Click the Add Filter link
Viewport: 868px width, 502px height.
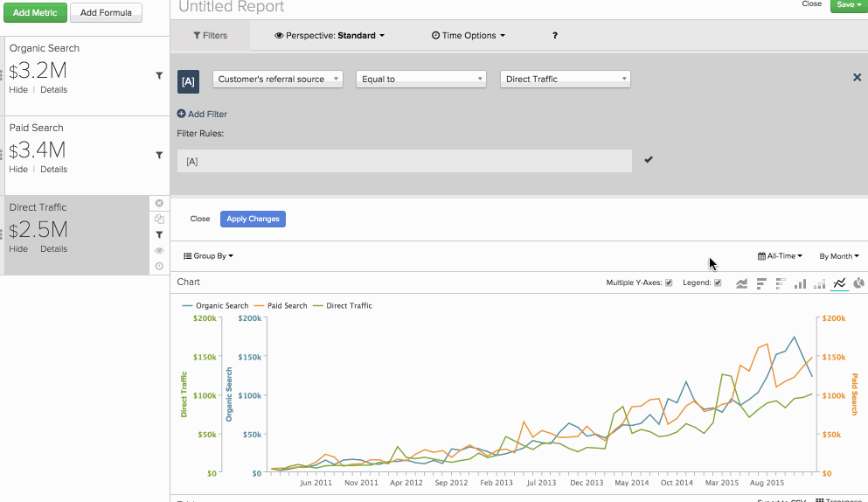click(x=202, y=114)
